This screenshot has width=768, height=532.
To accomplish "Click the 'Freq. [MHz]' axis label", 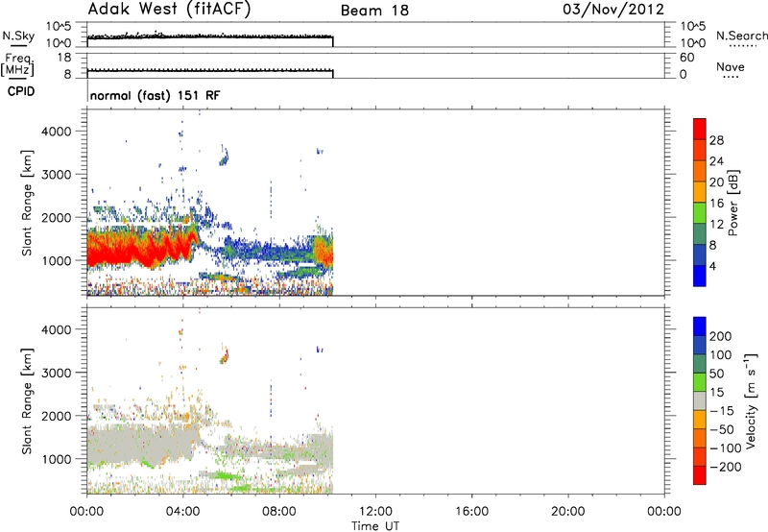I will (18, 64).
